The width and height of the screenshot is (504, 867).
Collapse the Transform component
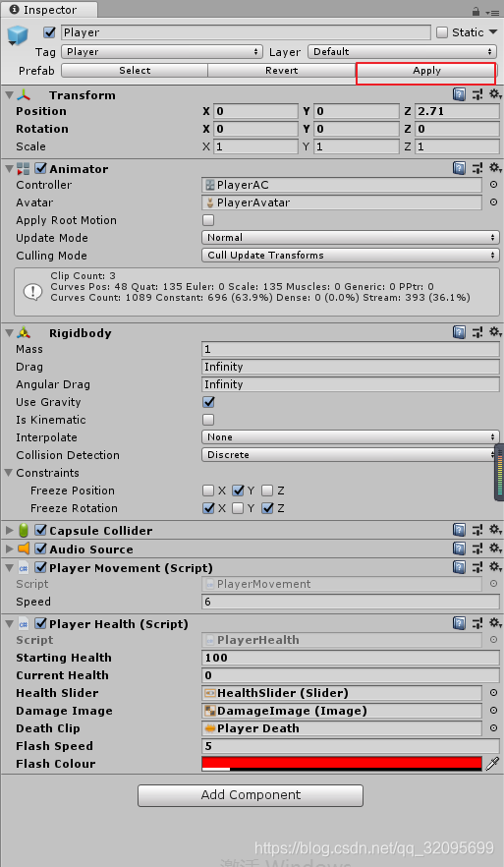(x=9, y=95)
